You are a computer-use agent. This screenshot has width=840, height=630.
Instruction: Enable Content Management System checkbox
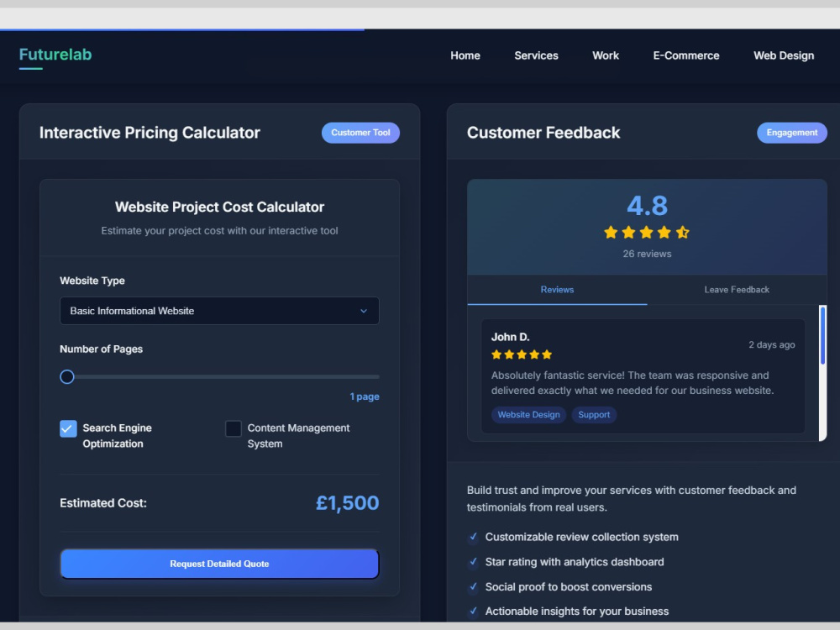tap(233, 428)
